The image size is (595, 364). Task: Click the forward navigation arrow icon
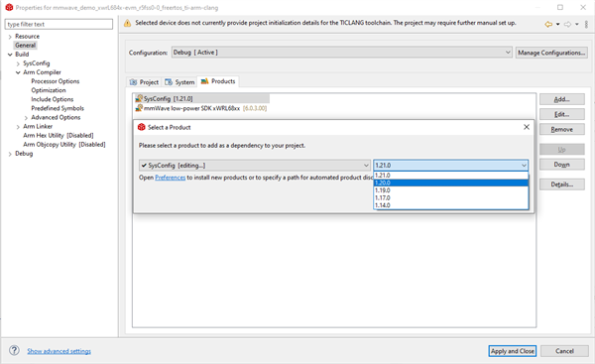[567, 24]
